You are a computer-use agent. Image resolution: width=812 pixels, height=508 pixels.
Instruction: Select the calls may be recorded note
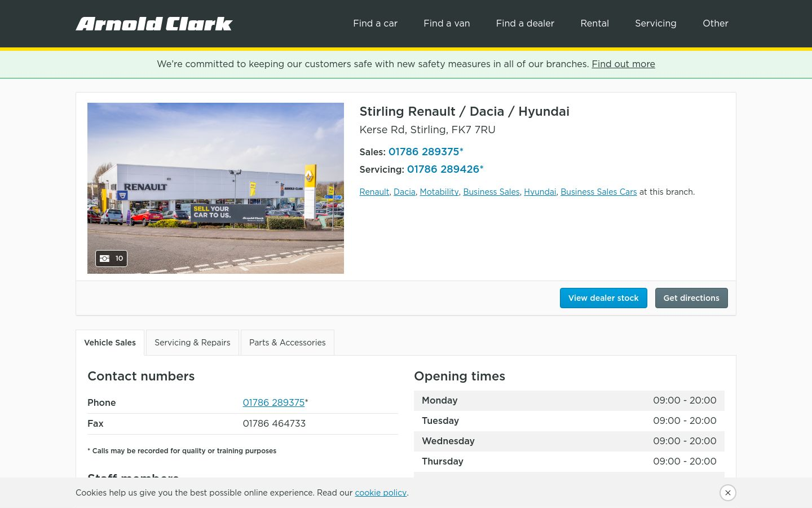pyautogui.click(x=182, y=451)
